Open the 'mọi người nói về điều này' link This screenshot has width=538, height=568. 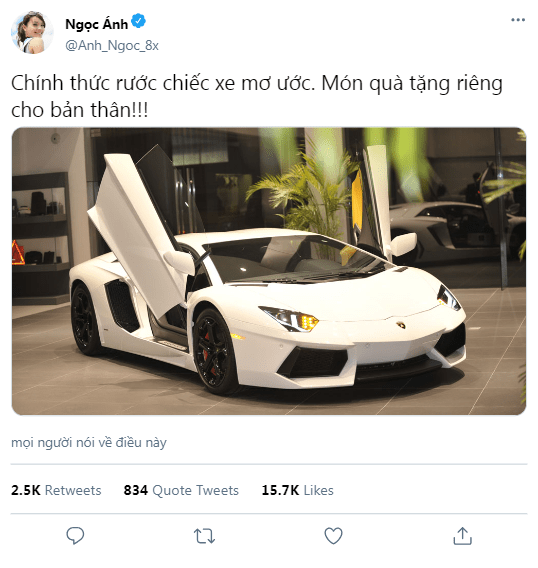pyautogui.click(x=89, y=443)
